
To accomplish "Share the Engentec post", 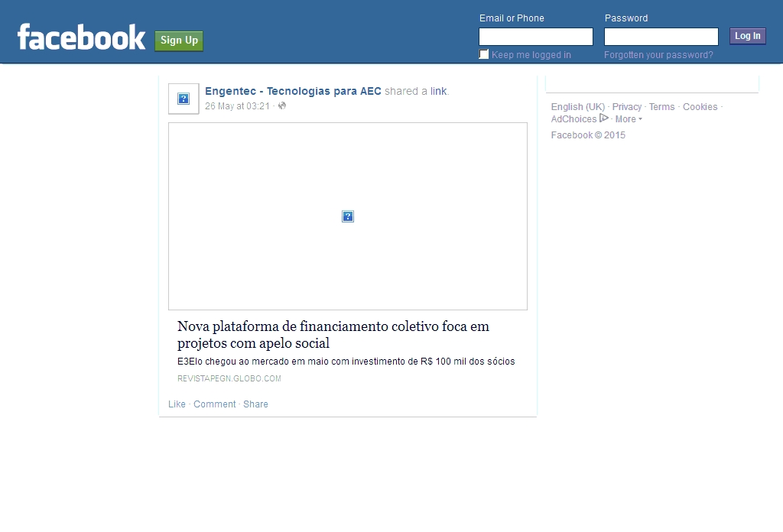I will [255, 404].
